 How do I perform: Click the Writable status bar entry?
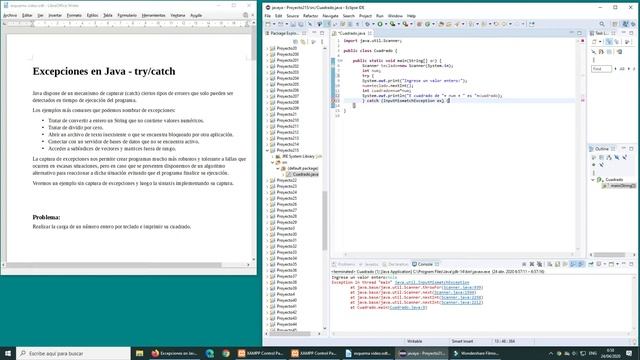tap(415, 341)
